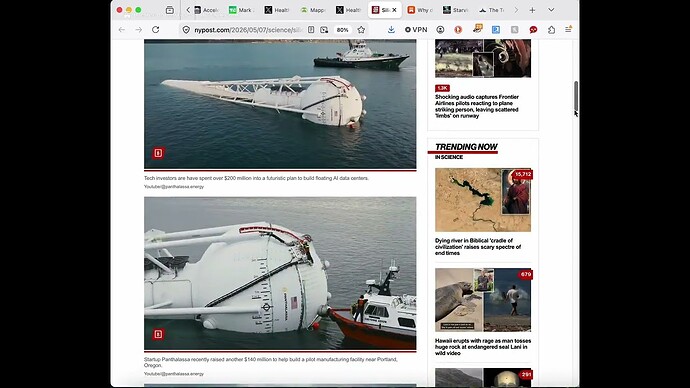
Task: Switch to the 'Mark' tab
Action: (241, 10)
